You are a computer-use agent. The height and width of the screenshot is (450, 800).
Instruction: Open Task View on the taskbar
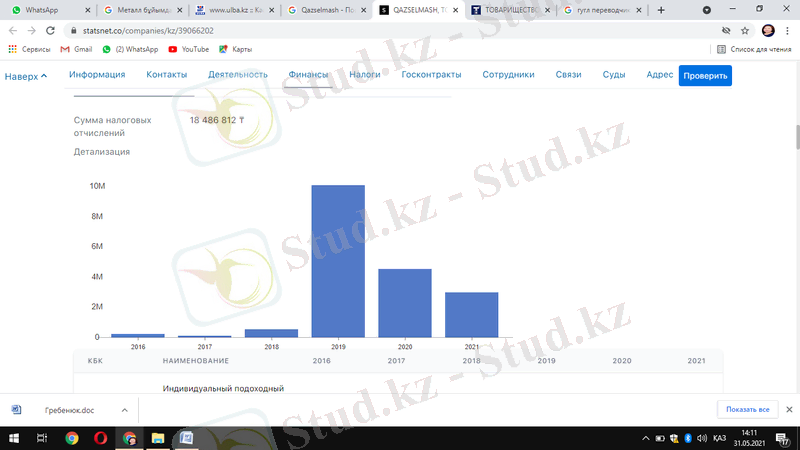coord(42,438)
